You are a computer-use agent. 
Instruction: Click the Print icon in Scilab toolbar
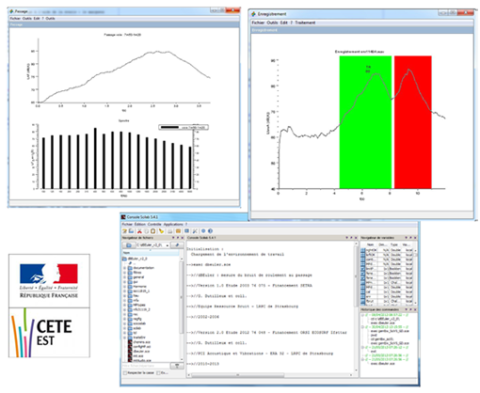(170, 231)
